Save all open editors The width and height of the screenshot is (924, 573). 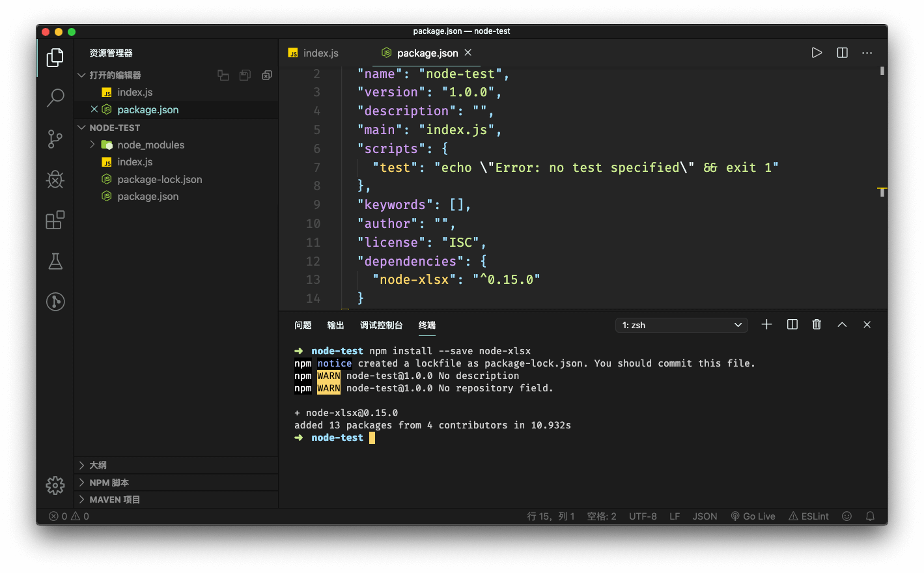click(x=245, y=76)
